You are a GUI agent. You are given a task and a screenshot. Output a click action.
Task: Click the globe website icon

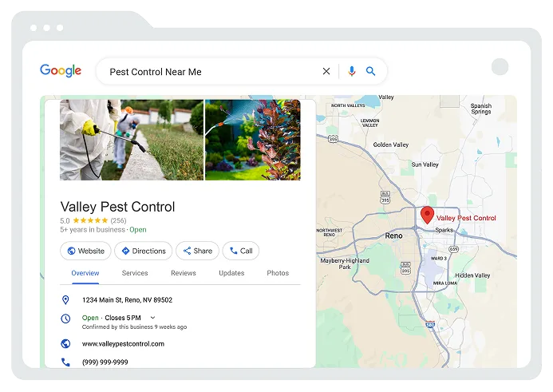click(65, 343)
